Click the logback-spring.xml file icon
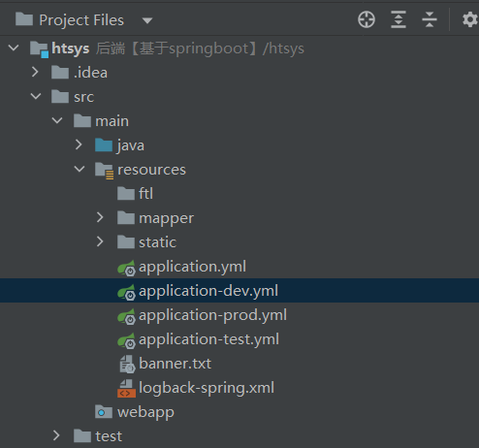This screenshot has width=479, height=448. [126, 389]
